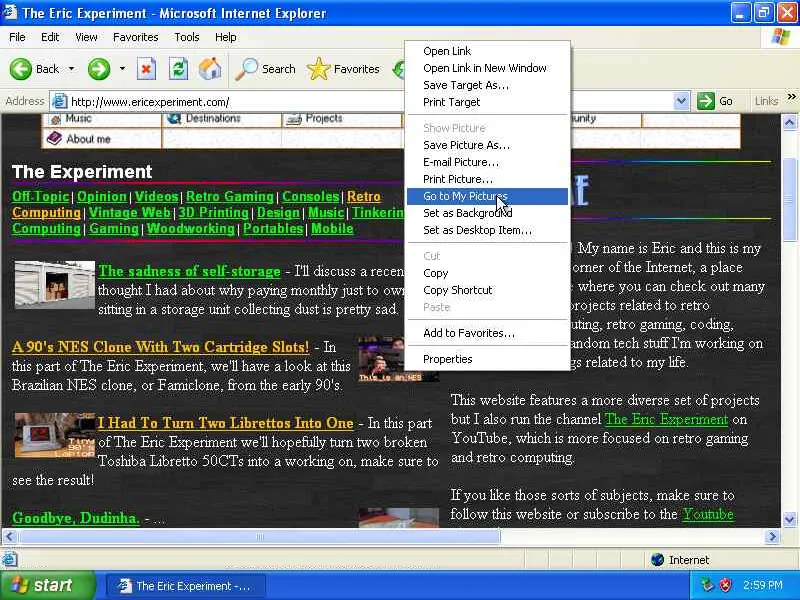Click the Projects tab icon
This screenshot has height=600, width=800.
[x=293, y=119]
